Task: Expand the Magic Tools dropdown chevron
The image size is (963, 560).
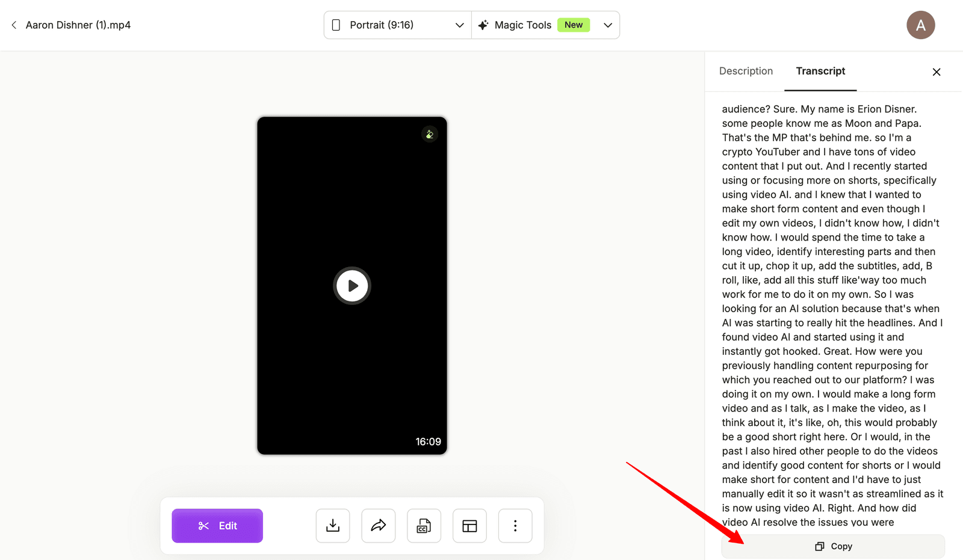Action: (608, 25)
